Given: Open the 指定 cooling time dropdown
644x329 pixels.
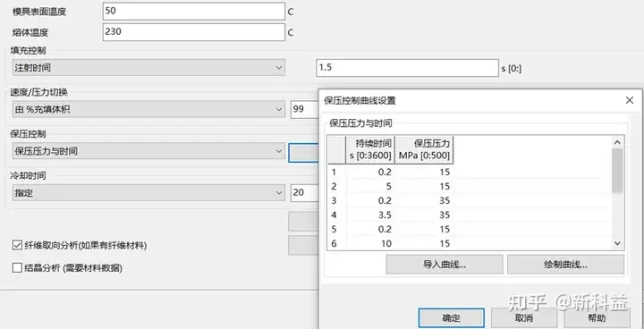Looking at the screenshot, I should [x=148, y=192].
